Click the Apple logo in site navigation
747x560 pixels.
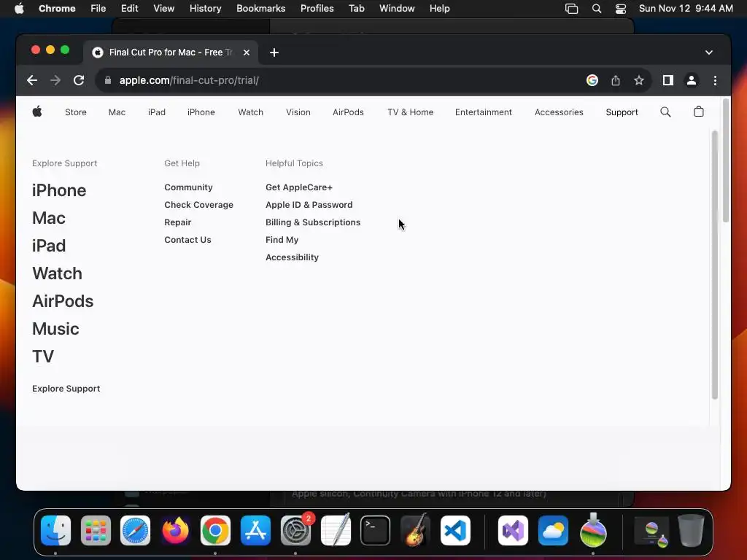[x=37, y=112]
